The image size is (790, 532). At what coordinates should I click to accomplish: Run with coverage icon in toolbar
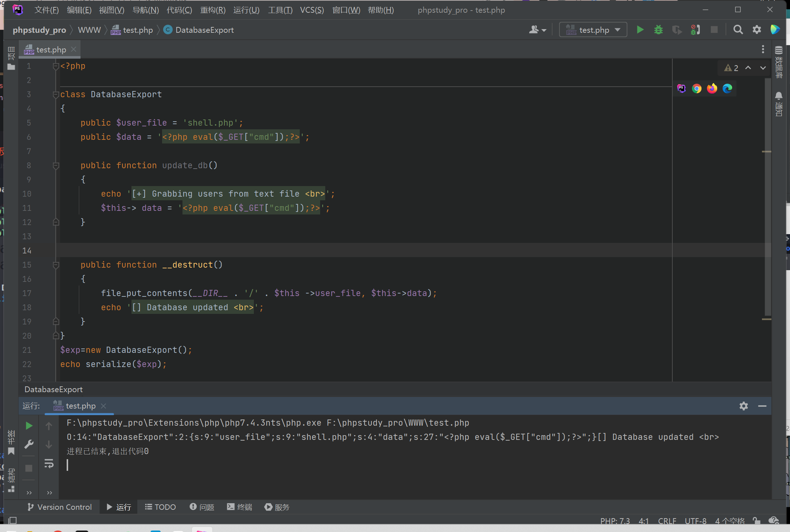click(x=677, y=29)
